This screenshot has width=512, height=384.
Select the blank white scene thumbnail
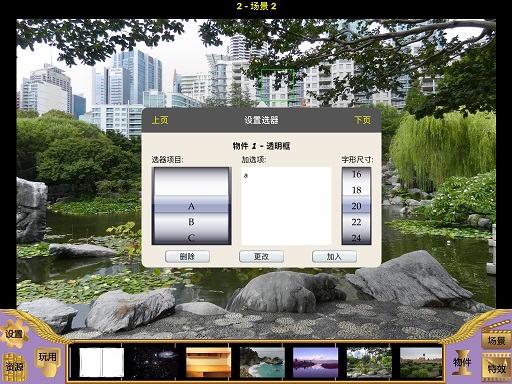[x=101, y=362]
